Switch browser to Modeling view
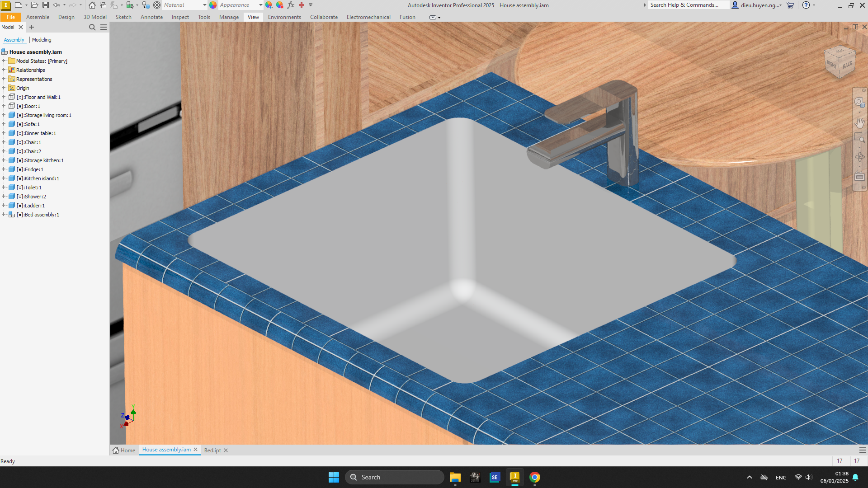Screen dimensions: 868x488 (x=42, y=40)
